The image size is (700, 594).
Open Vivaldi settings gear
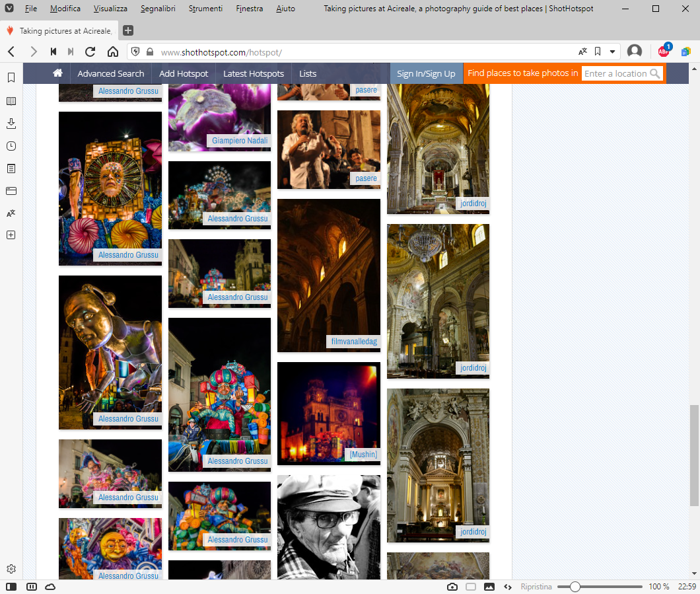coord(11,568)
